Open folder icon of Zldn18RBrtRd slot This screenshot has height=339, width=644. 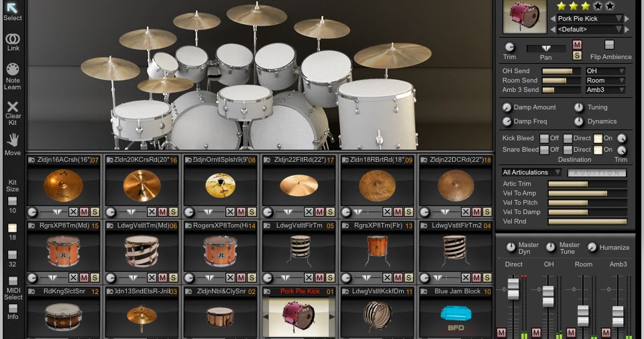pyautogui.click(x=345, y=160)
